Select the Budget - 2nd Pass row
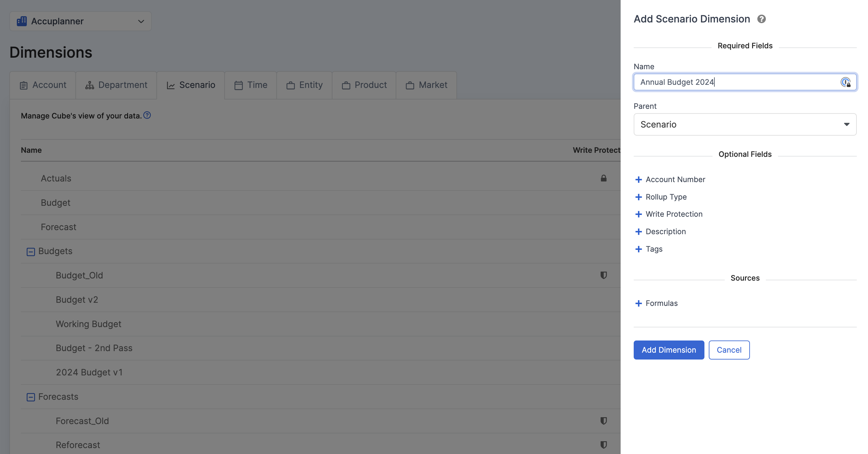 point(321,348)
